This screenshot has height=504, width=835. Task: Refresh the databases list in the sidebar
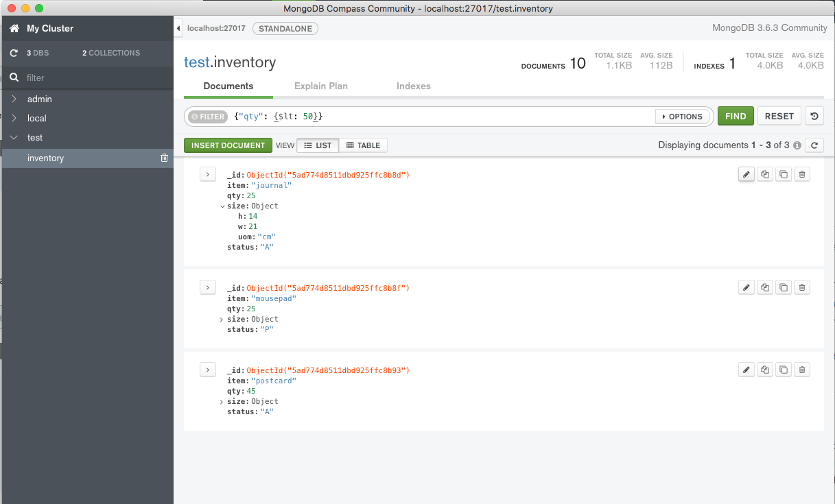[14, 53]
